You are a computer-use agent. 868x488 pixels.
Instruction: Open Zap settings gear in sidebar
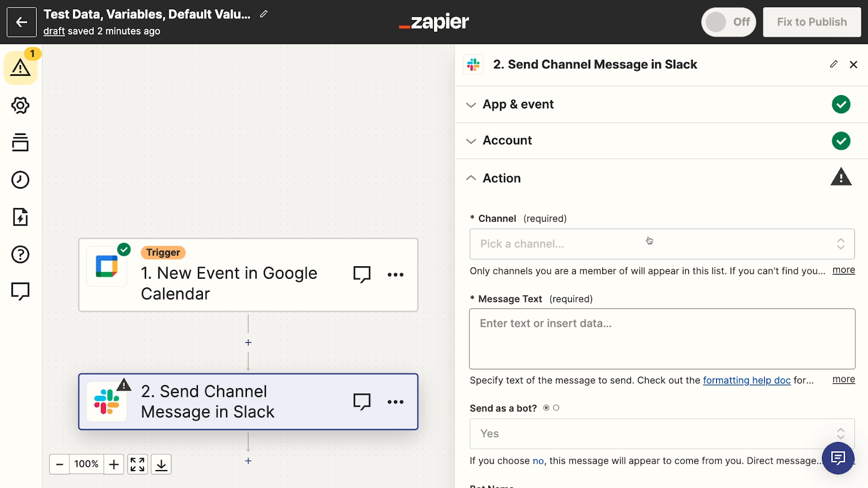21,105
